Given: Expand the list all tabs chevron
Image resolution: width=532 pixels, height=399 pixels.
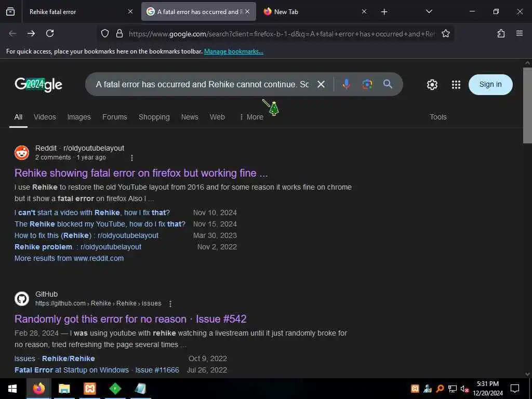Looking at the screenshot, I should pyautogui.click(x=429, y=11).
